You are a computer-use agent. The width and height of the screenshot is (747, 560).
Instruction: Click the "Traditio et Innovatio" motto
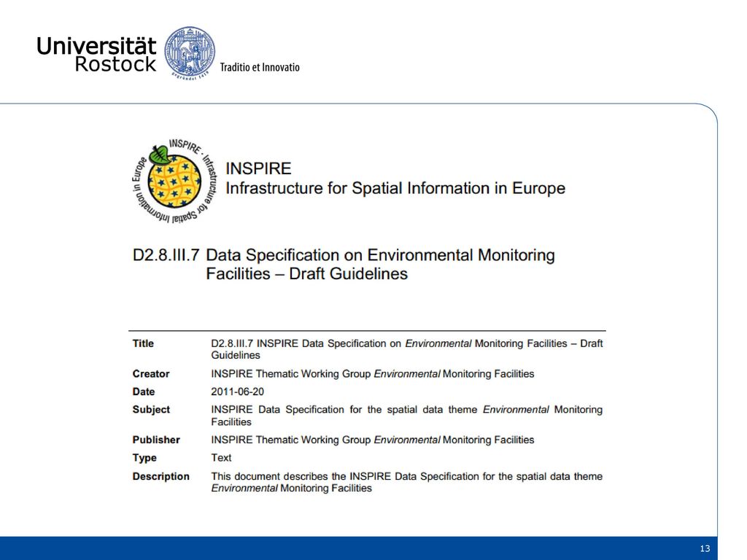(x=260, y=67)
